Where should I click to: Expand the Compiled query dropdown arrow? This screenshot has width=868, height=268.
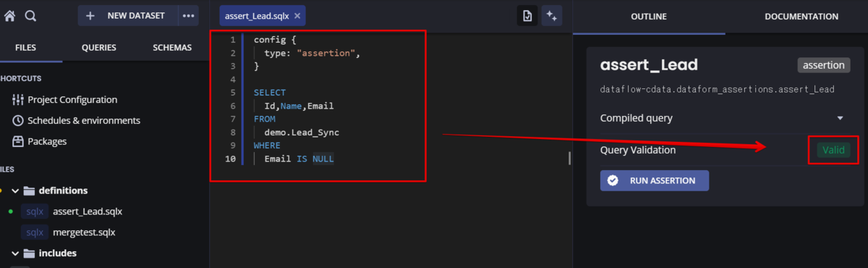point(840,118)
